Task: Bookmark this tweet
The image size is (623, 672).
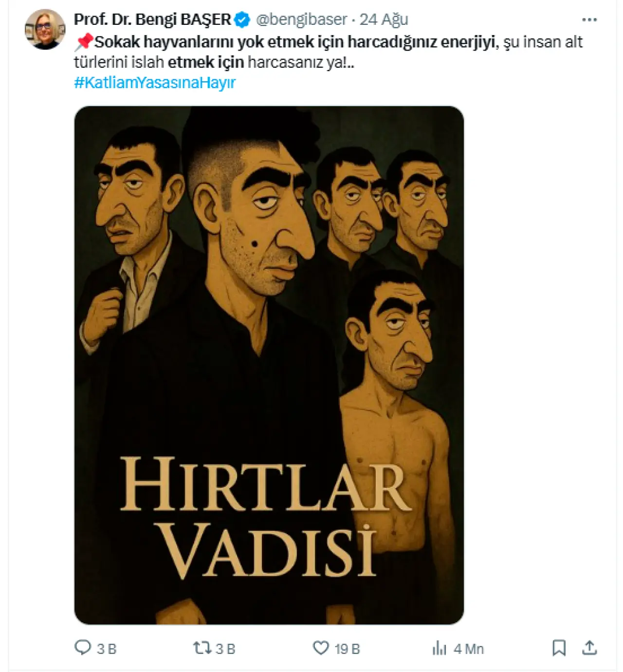Action: point(559,648)
